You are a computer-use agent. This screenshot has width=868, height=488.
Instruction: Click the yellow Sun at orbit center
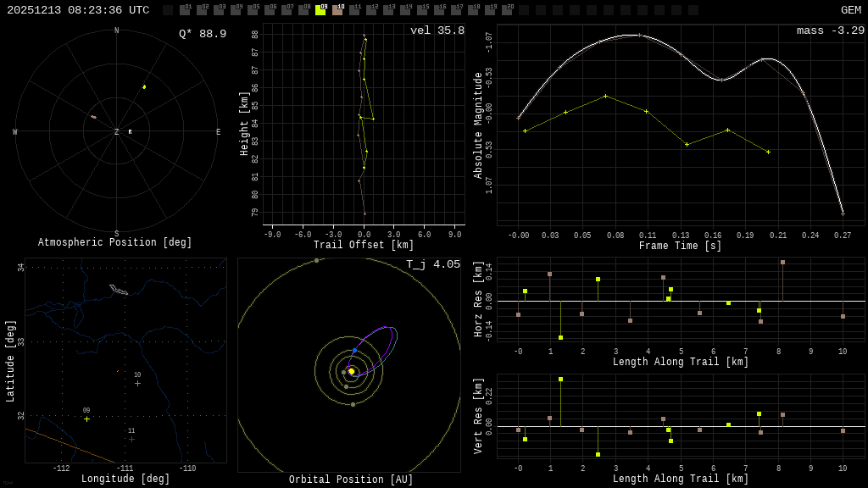[x=351, y=371]
